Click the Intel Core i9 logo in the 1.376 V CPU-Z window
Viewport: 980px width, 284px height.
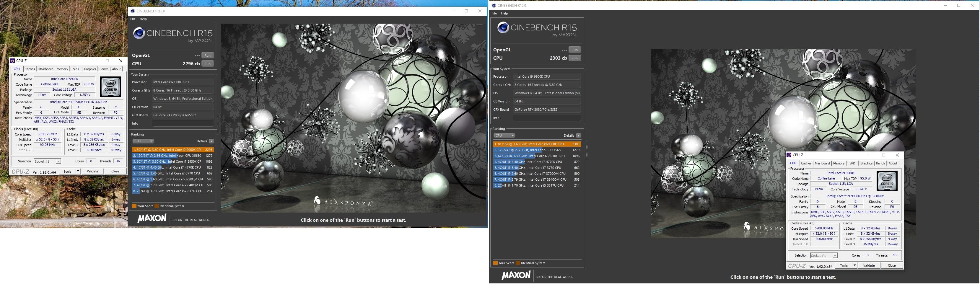click(887, 181)
